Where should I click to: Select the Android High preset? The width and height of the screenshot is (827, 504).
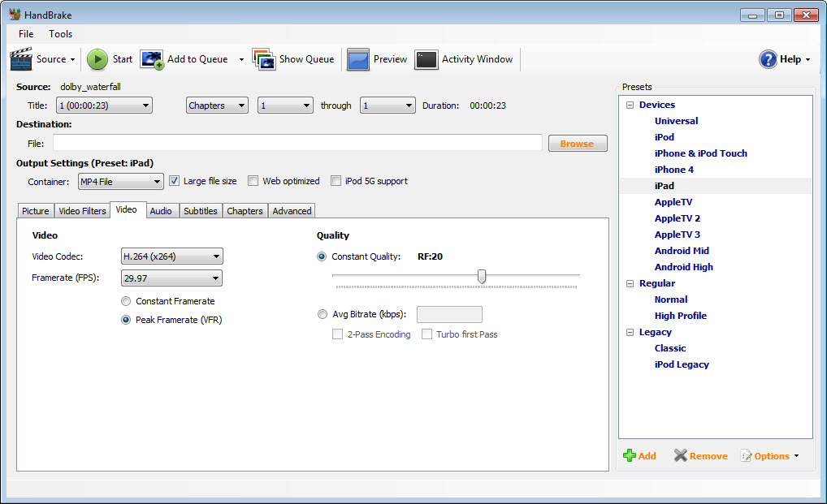pyautogui.click(x=683, y=268)
